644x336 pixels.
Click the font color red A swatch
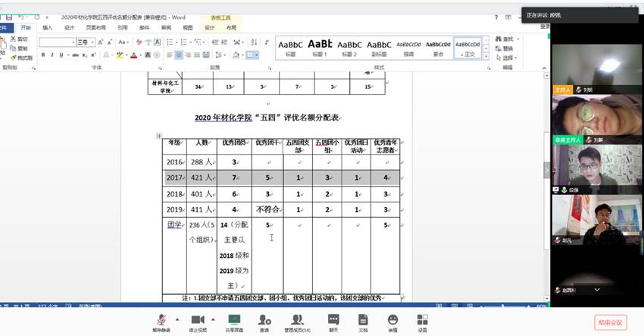pos(133,55)
